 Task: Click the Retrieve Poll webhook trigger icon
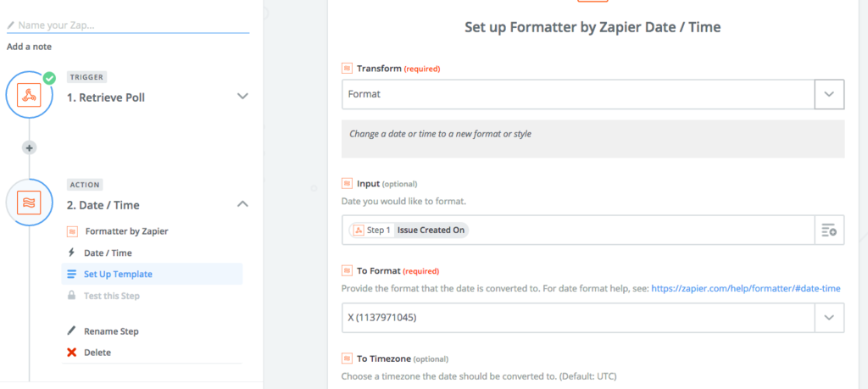30,96
